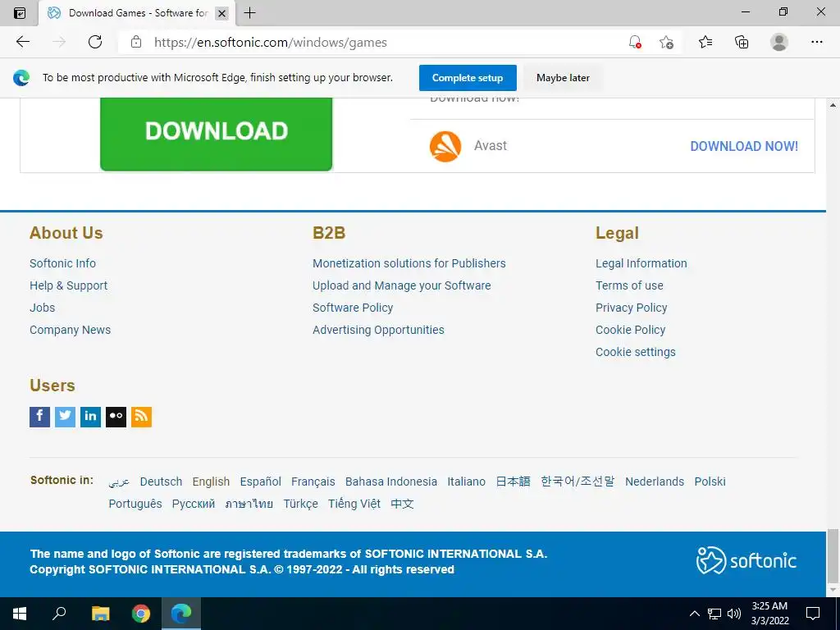Open Advertising Opportunities link
The width and height of the screenshot is (840, 630).
click(378, 330)
